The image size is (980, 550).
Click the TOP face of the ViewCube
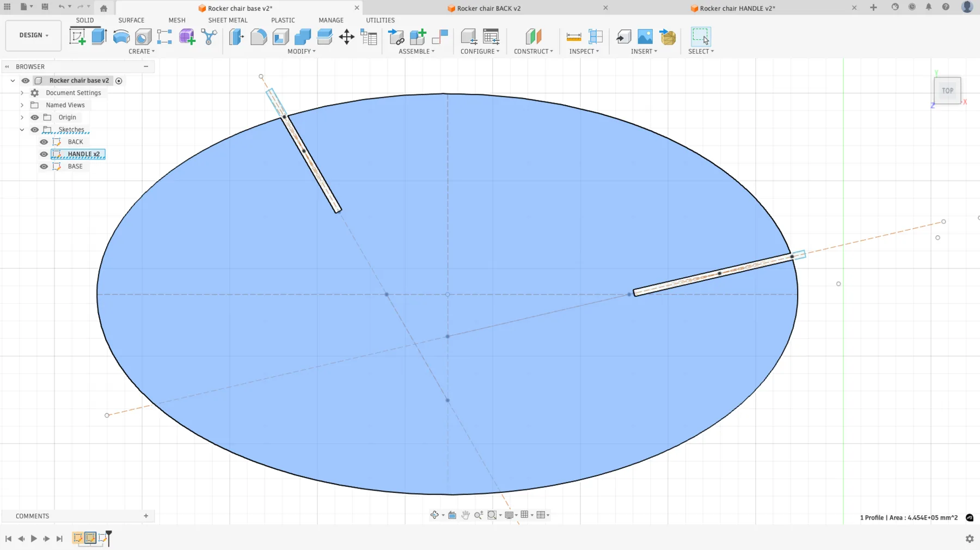tap(947, 90)
